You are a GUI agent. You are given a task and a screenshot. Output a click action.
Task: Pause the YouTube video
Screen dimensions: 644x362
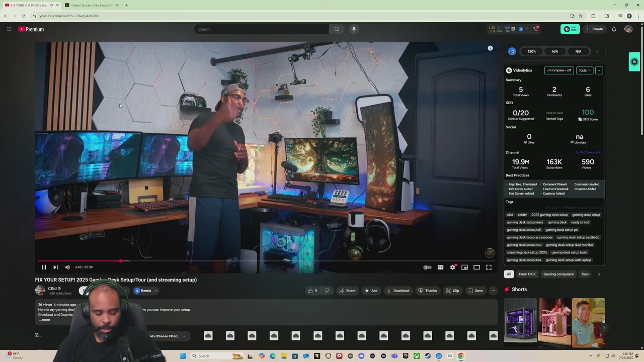tap(44, 267)
